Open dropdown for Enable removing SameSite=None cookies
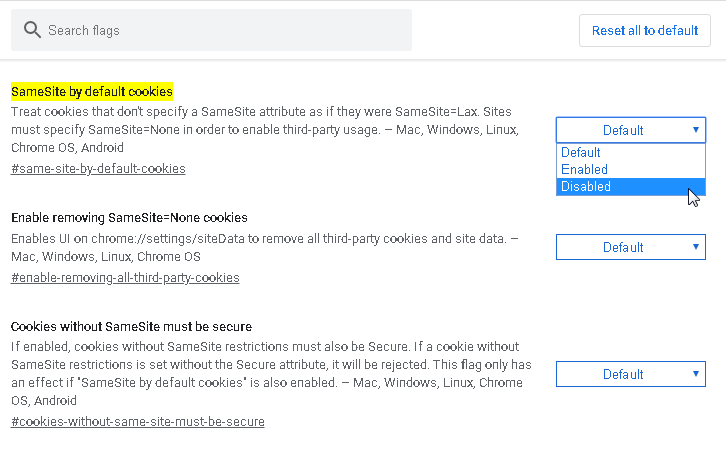726x452 pixels. pyautogui.click(x=630, y=247)
